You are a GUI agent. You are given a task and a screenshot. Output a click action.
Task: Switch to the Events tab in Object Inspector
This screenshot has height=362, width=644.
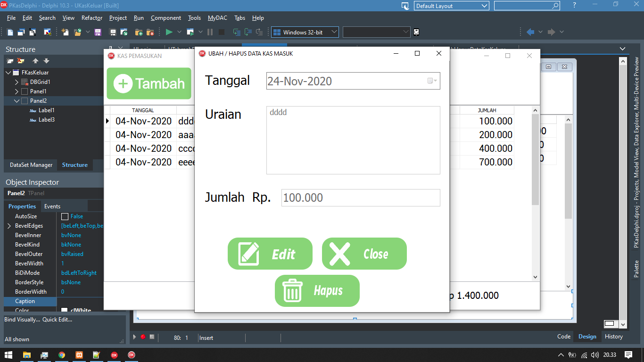click(x=52, y=206)
